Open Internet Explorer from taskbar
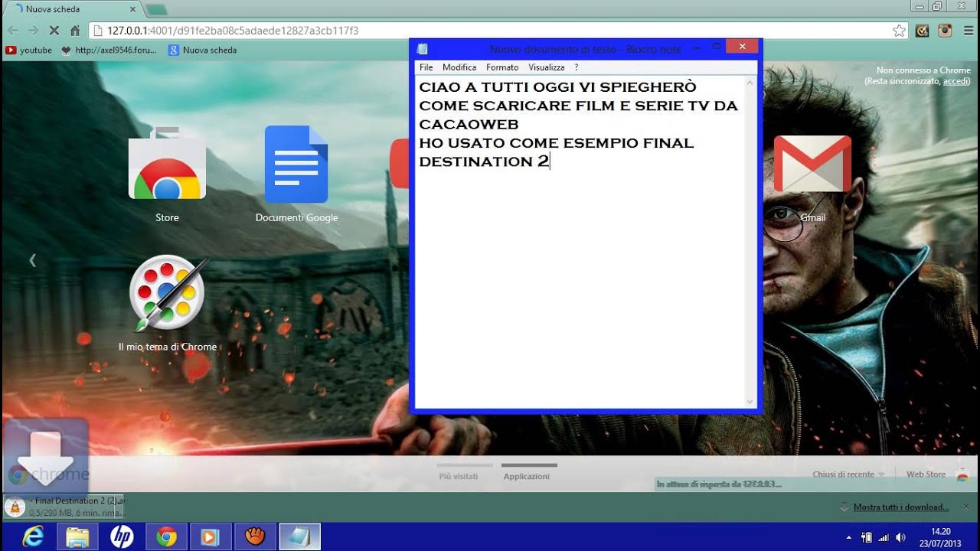This screenshot has width=980, height=551. click(x=33, y=536)
